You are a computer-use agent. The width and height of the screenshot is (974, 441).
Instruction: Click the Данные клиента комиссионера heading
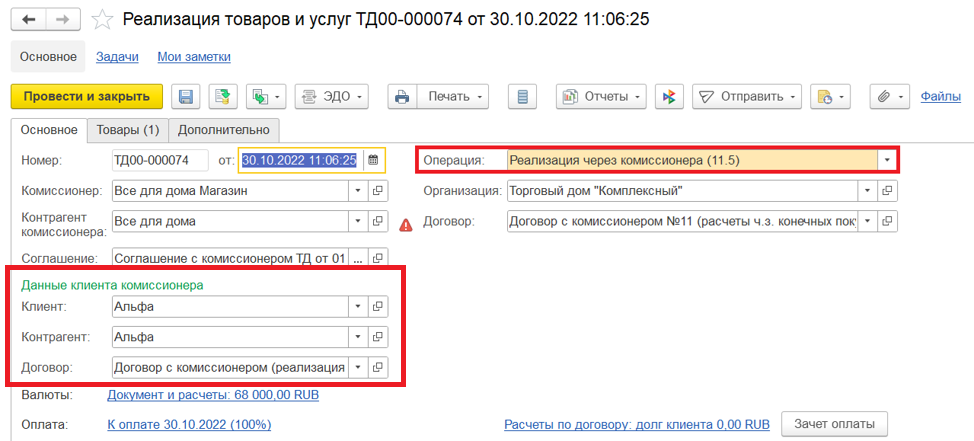112,286
